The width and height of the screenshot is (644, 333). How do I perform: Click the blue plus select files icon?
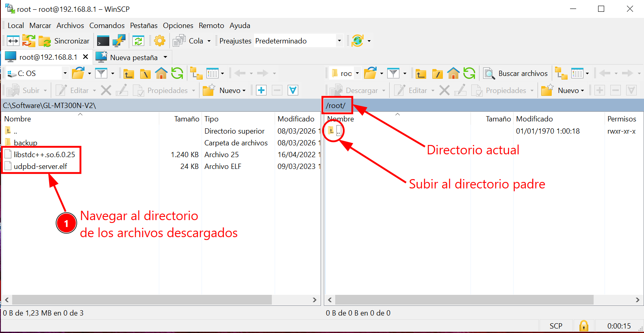coord(261,90)
